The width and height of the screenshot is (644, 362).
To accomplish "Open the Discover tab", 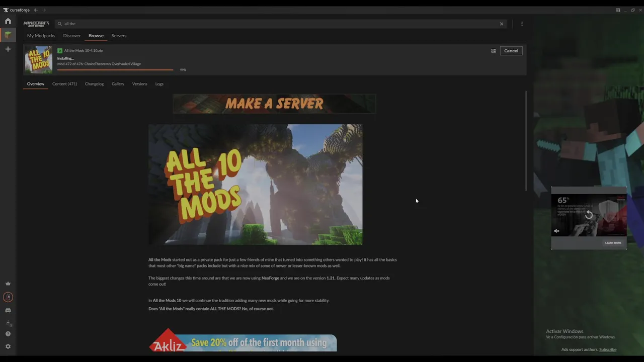I will click(x=72, y=36).
